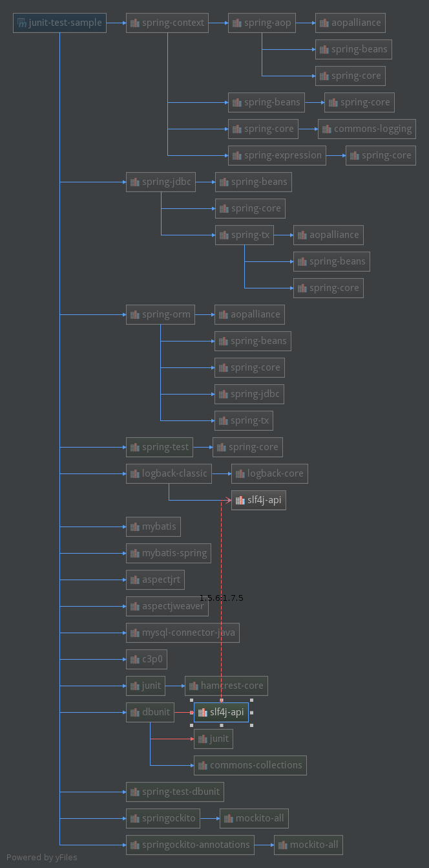
Task: Select the spring-test library node
Action: coord(160,447)
